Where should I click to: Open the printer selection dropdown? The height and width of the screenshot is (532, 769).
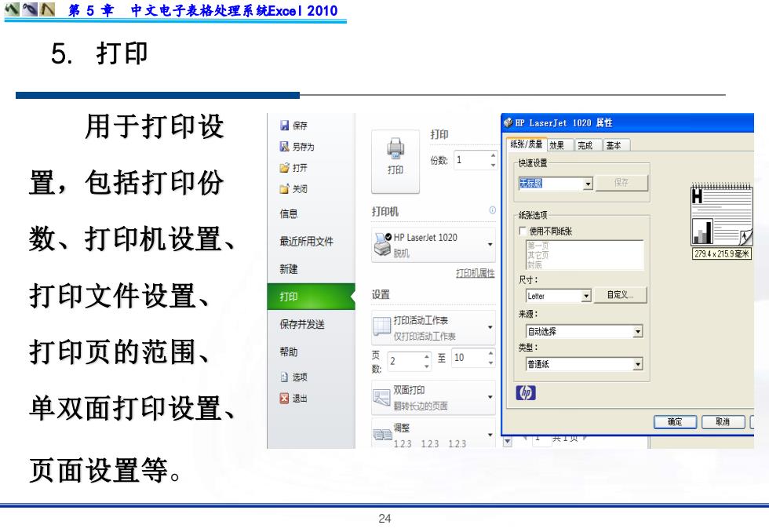click(x=490, y=244)
